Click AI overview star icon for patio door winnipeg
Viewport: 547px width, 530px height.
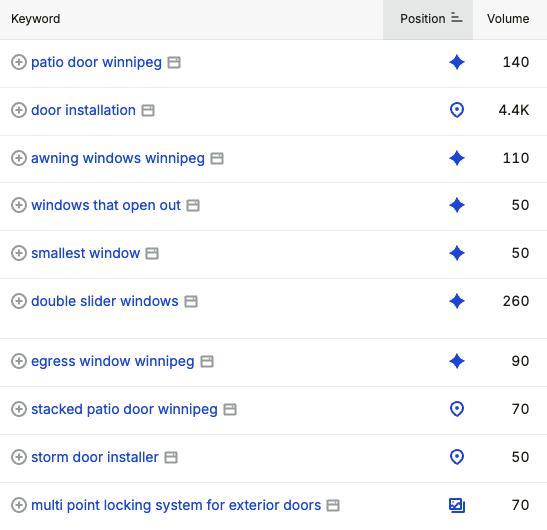click(457, 62)
